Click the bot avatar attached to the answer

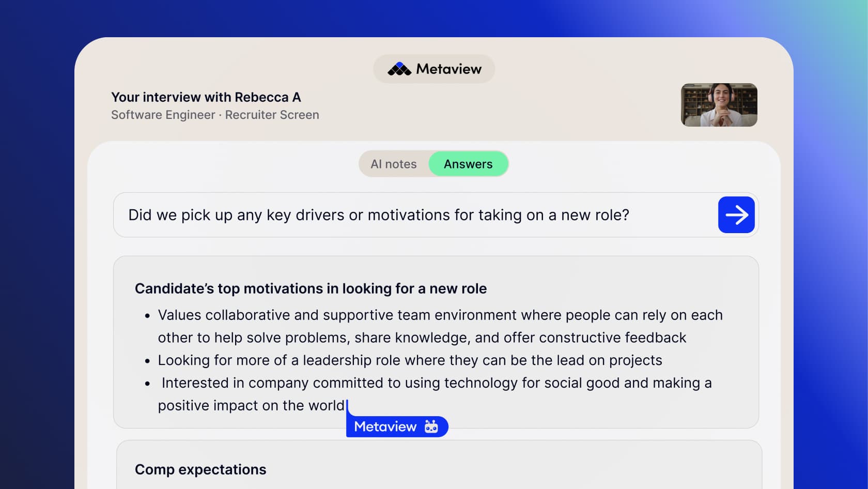click(431, 426)
